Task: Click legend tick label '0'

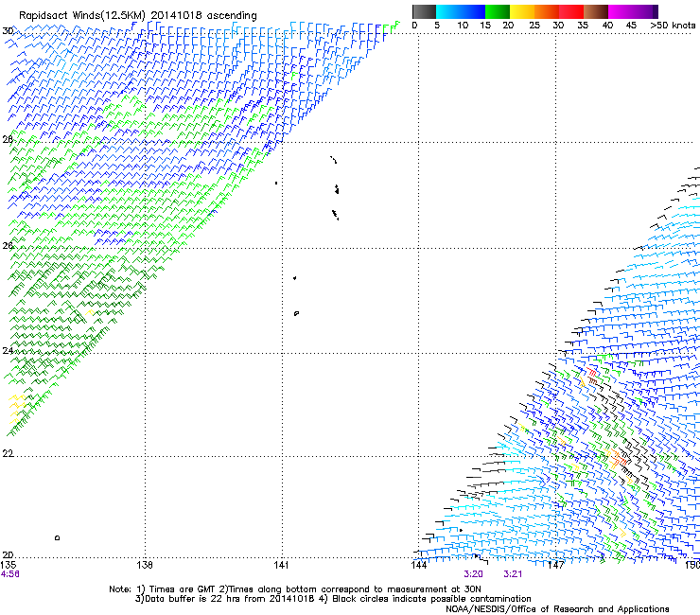Action: pos(414,26)
